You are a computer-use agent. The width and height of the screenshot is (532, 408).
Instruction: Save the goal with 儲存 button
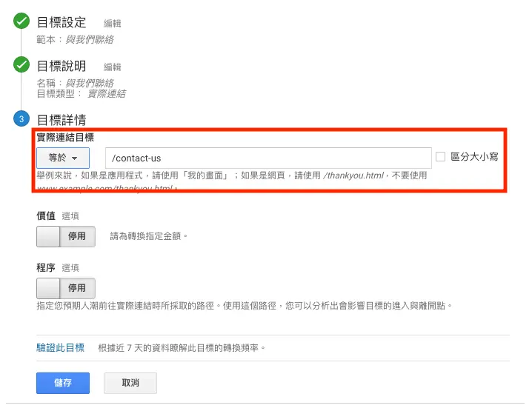[x=63, y=383]
